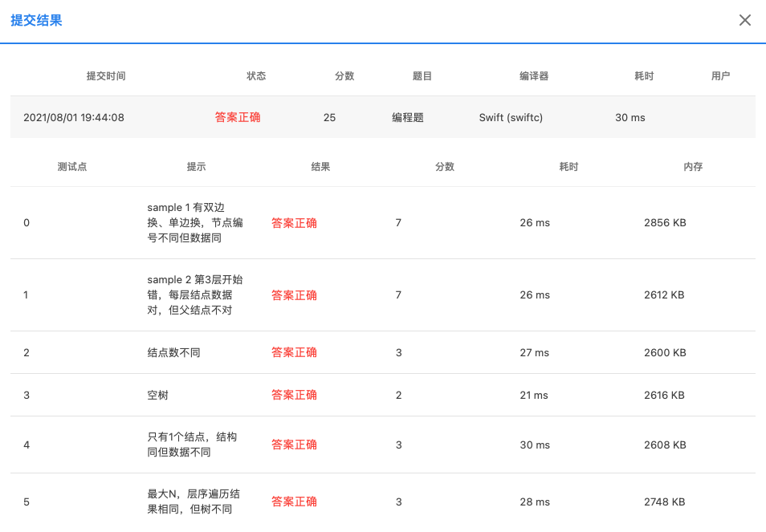Click the 用户 column header
This screenshot has width=766, height=532.
tap(720, 76)
